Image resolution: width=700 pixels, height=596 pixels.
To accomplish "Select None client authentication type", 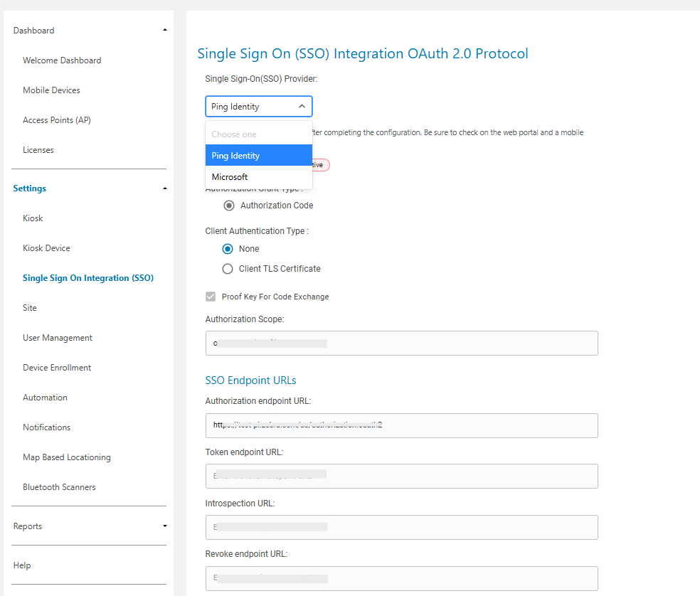I will (228, 249).
